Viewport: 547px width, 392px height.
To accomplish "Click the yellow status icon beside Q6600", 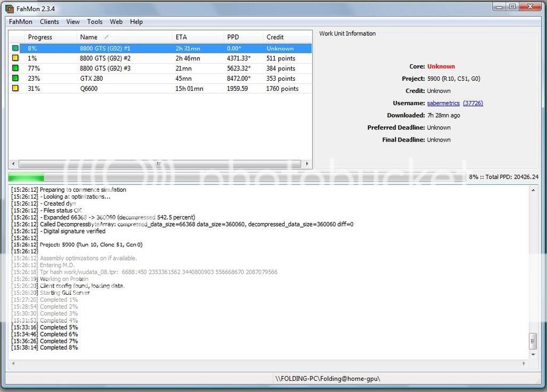I will pos(16,88).
